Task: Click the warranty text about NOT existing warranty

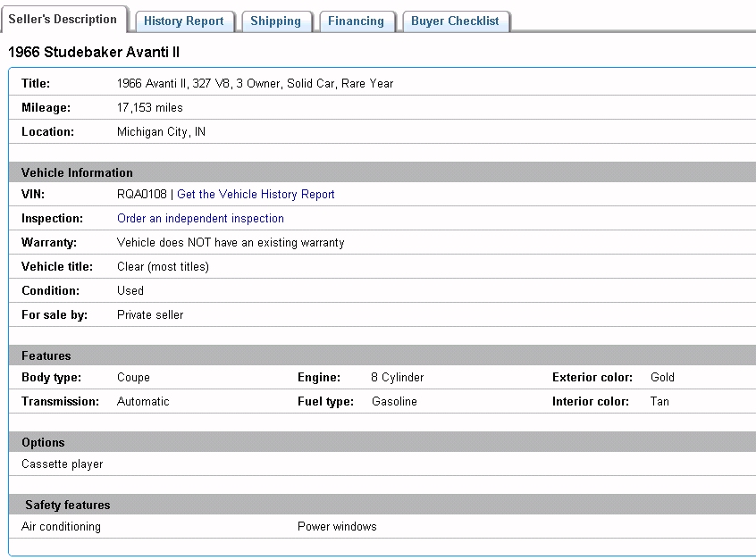Action: (x=231, y=242)
